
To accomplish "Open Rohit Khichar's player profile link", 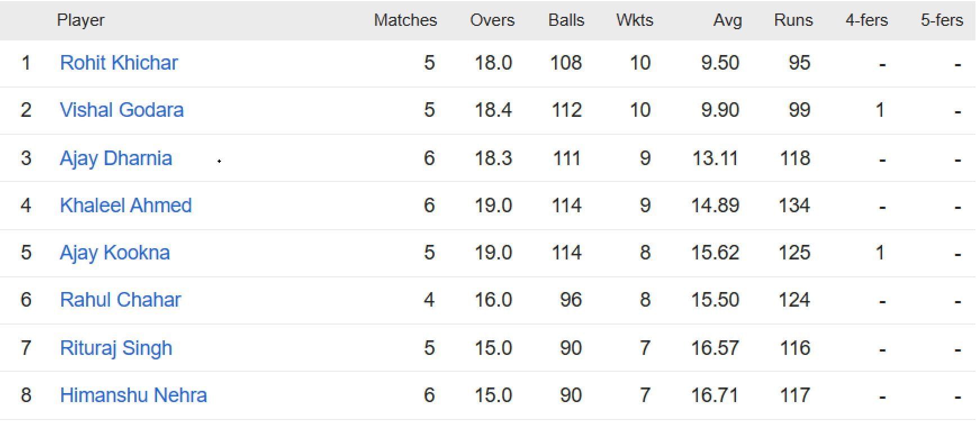I will pyautogui.click(x=119, y=63).
